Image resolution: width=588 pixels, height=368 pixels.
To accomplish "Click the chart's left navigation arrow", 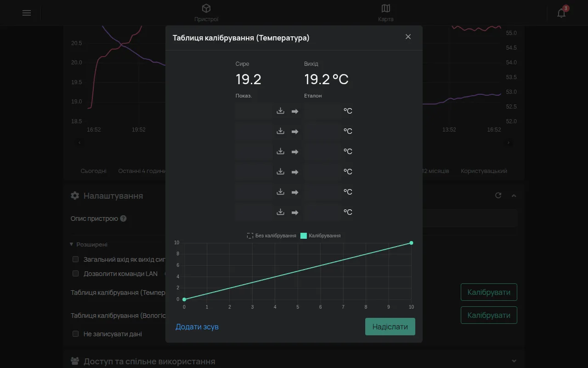I will point(79,143).
